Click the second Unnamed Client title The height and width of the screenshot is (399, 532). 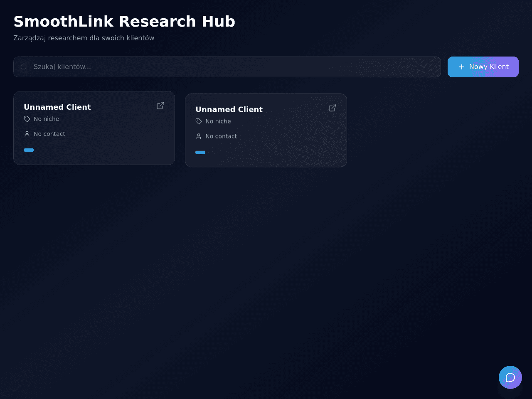point(229,110)
